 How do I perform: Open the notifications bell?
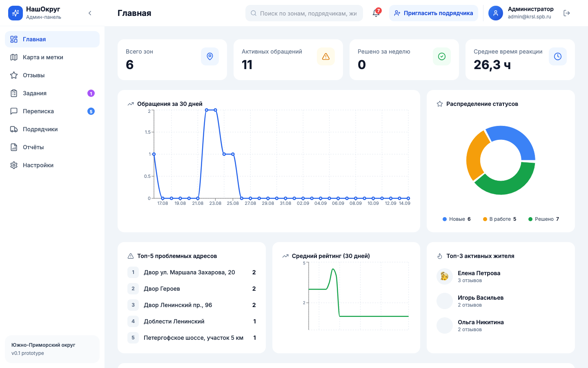[x=376, y=13]
